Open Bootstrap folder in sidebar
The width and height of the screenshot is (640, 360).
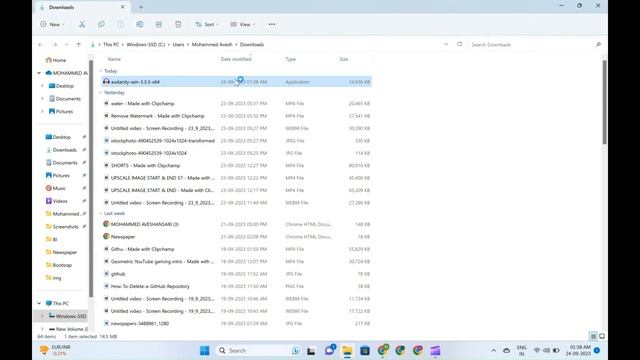tap(58, 265)
